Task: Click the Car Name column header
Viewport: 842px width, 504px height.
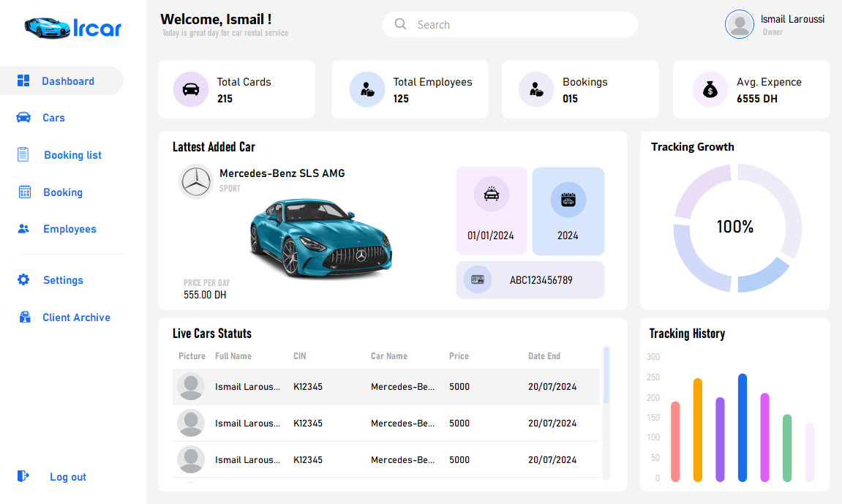Action: pyautogui.click(x=388, y=356)
